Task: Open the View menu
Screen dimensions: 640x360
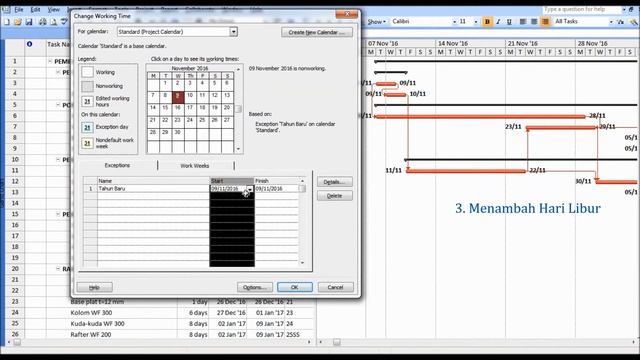Action: coord(53,9)
